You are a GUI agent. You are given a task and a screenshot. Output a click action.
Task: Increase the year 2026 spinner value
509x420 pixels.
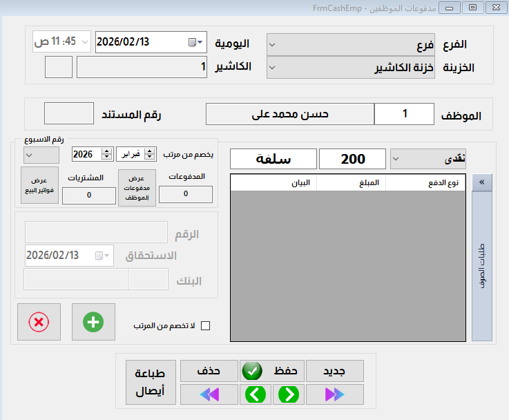pyautogui.click(x=107, y=151)
